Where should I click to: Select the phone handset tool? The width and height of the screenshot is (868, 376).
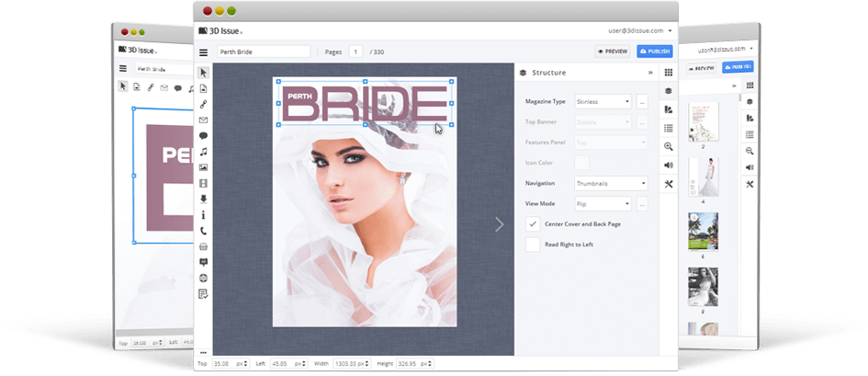pyautogui.click(x=204, y=231)
